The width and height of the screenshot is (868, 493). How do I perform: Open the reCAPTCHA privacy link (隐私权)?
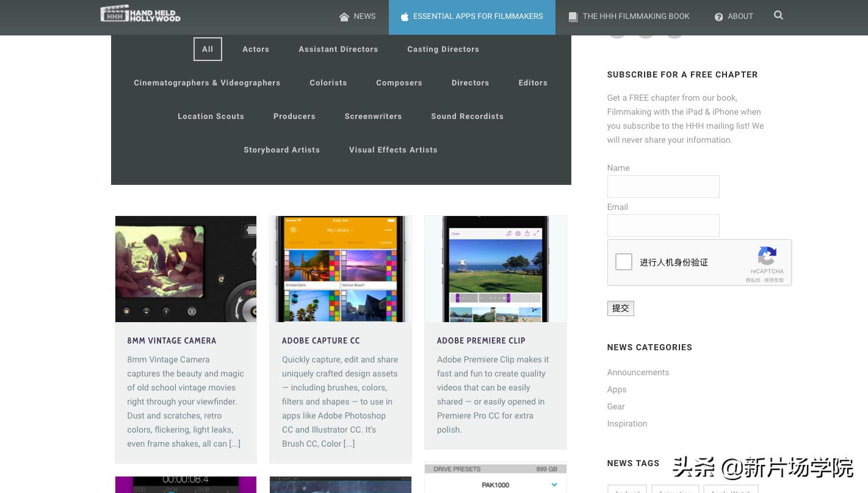pos(753,281)
